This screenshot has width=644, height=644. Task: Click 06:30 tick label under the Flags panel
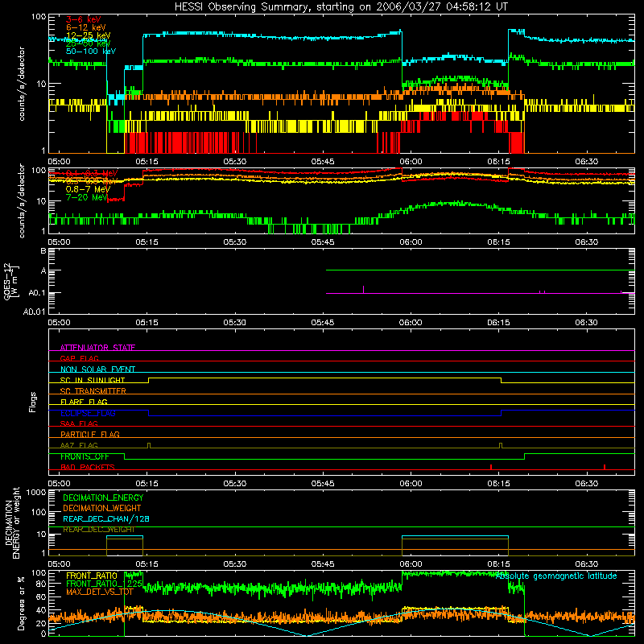(587, 484)
